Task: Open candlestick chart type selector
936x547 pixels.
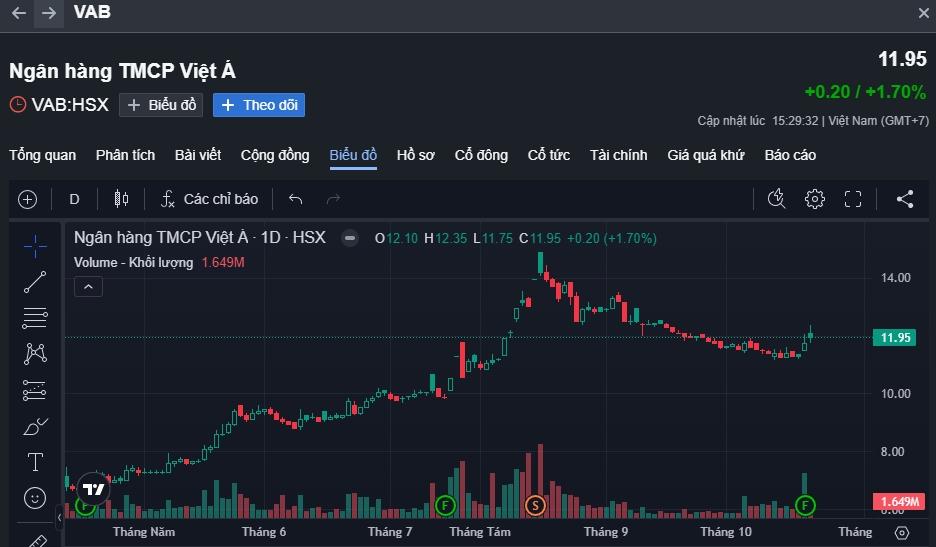Action: point(122,199)
